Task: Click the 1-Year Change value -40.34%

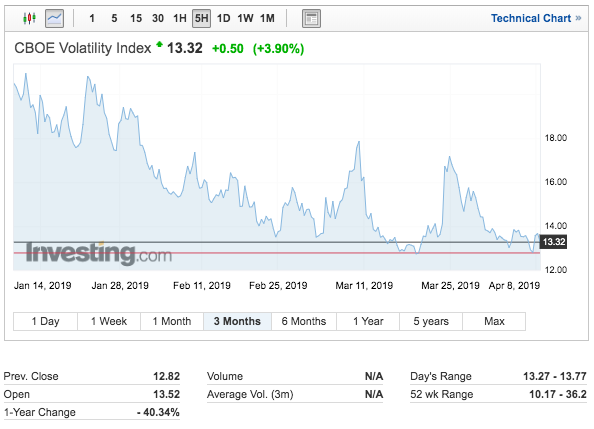Action: 158,412
